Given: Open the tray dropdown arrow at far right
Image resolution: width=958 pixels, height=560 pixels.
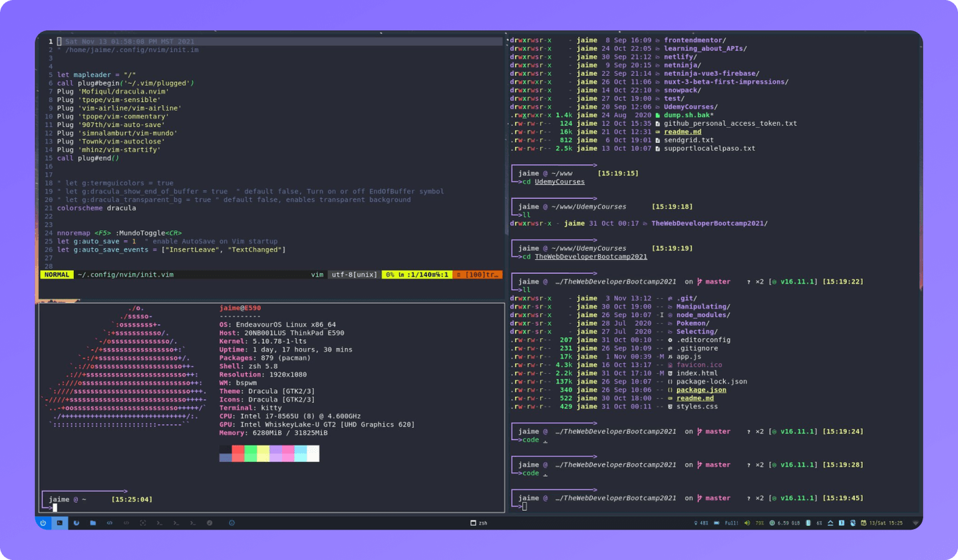Looking at the screenshot, I should click(915, 523).
